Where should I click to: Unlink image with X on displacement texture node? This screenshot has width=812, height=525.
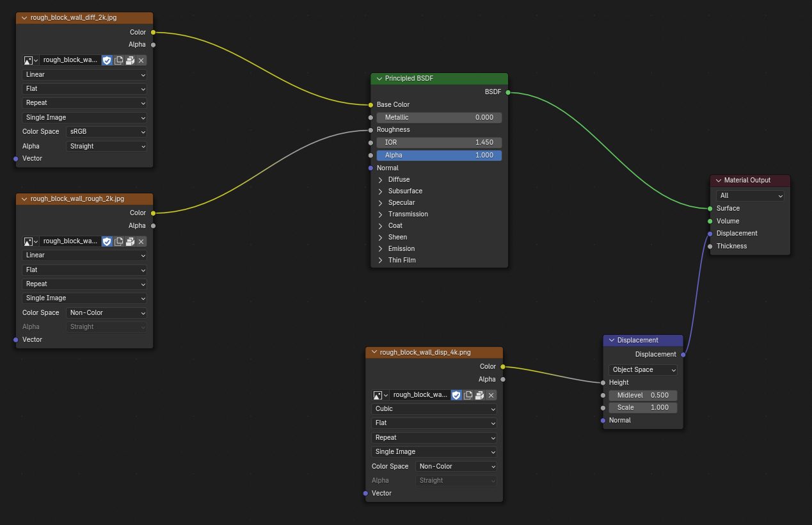[491, 396]
